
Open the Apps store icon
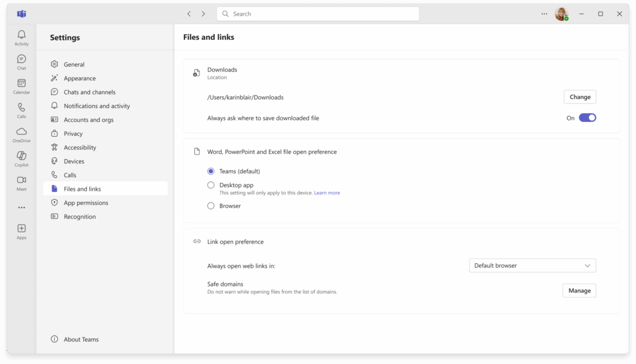[22, 232]
